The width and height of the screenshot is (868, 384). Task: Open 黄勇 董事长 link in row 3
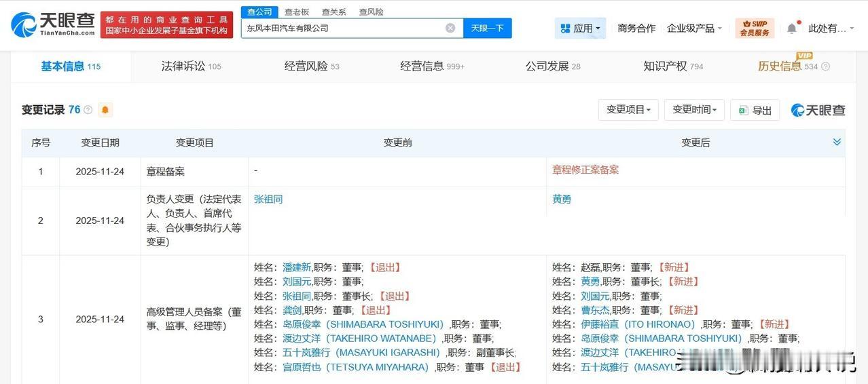[590, 282]
